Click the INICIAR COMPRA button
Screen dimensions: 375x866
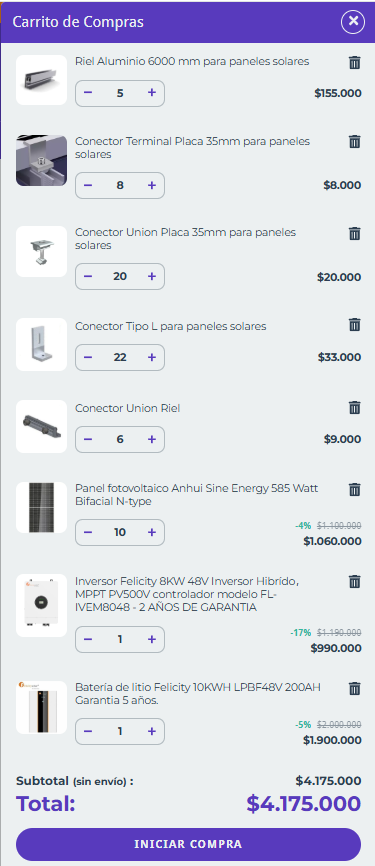188,844
